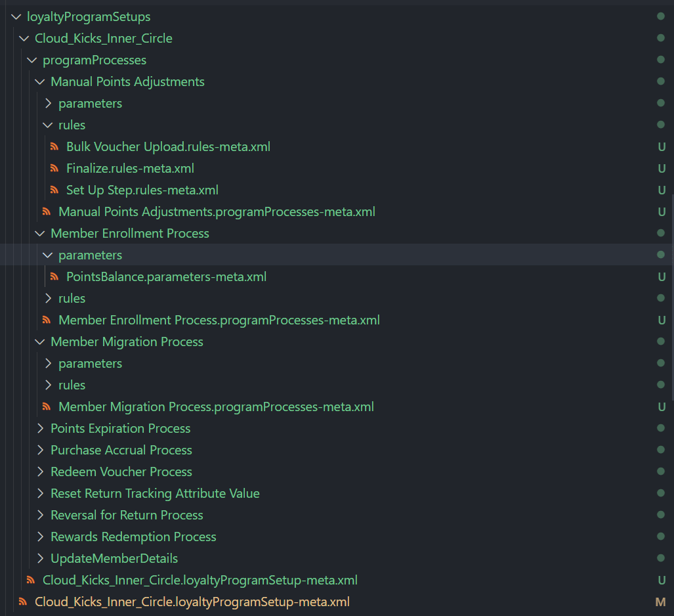
Task: Click the green status dot for Points Expiration Process
Action: (662, 428)
